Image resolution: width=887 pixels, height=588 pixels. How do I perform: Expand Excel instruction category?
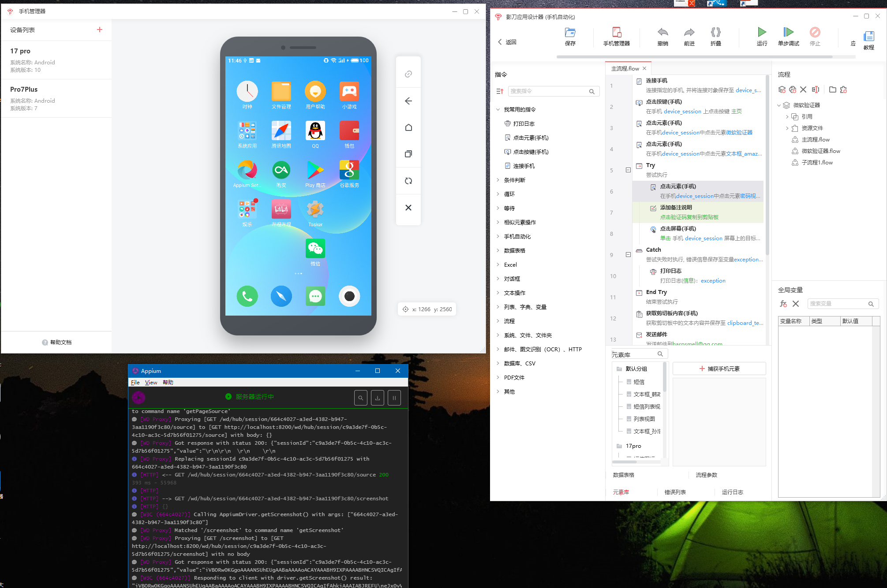[x=498, y=264]
